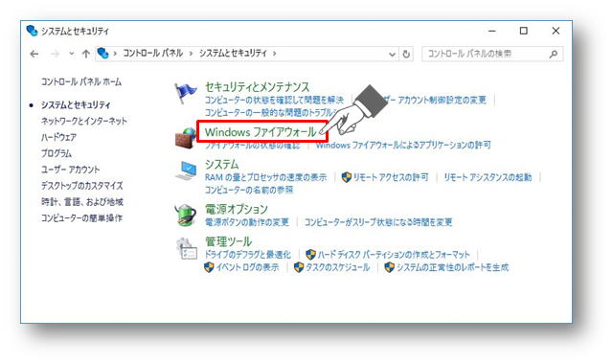Open 電源ボタンの動作の変更 link

(x=247, y=222)
